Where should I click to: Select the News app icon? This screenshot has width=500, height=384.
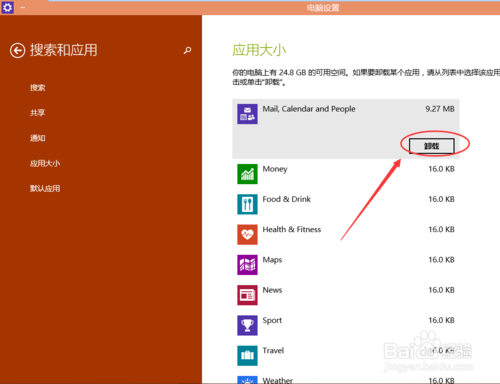pos(247,295)
